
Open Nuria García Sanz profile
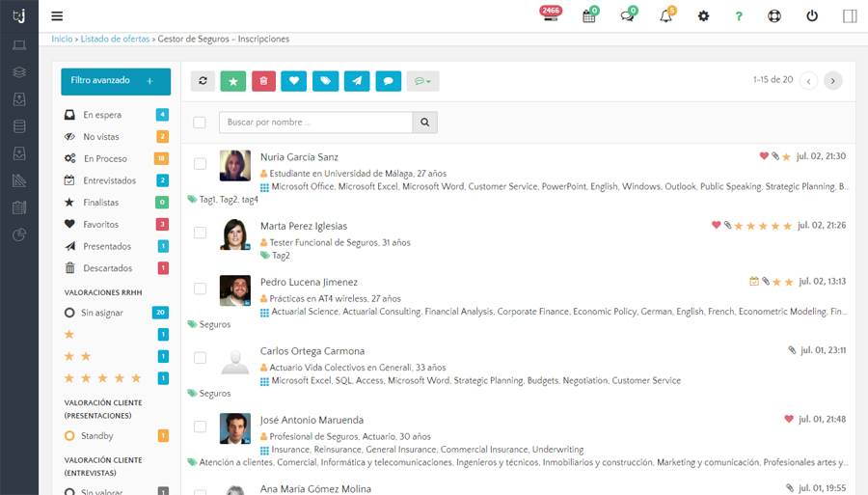point(299,157)
